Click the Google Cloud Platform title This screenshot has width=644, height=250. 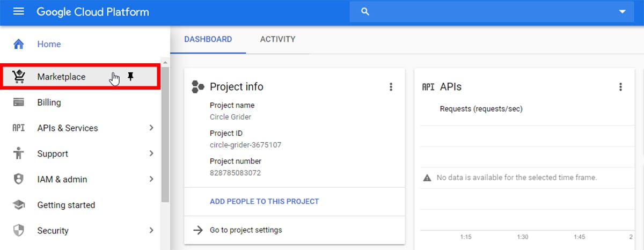click(93, 12)
